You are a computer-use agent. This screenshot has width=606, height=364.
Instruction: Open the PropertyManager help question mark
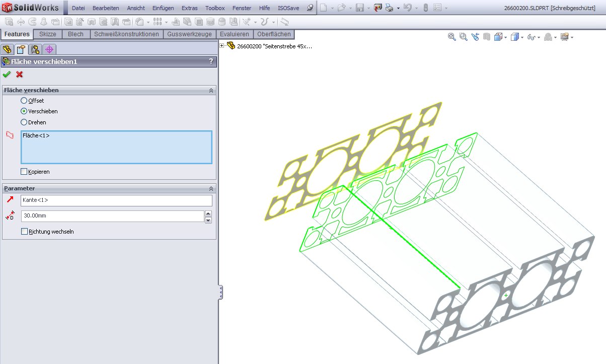(x=211, y=61)
